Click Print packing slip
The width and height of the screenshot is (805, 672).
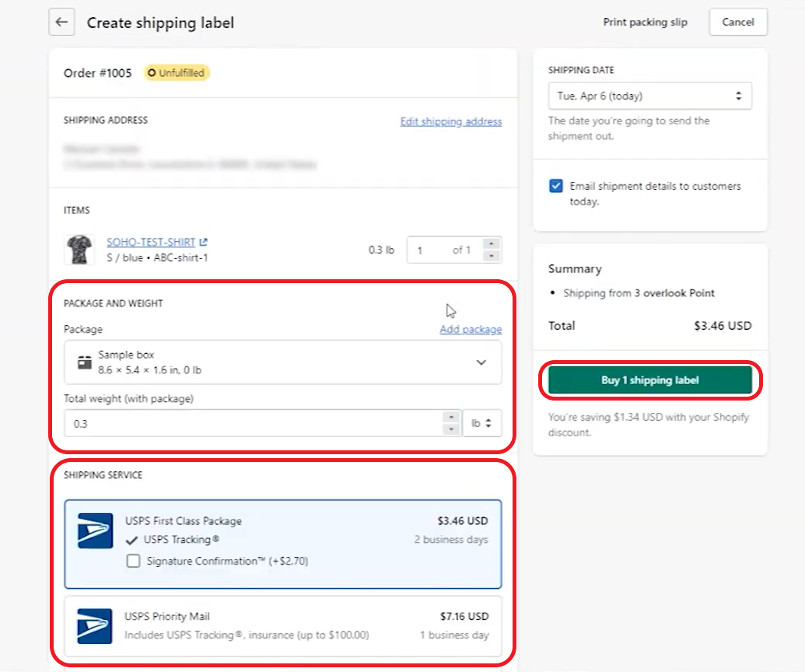tap(646, 22)
